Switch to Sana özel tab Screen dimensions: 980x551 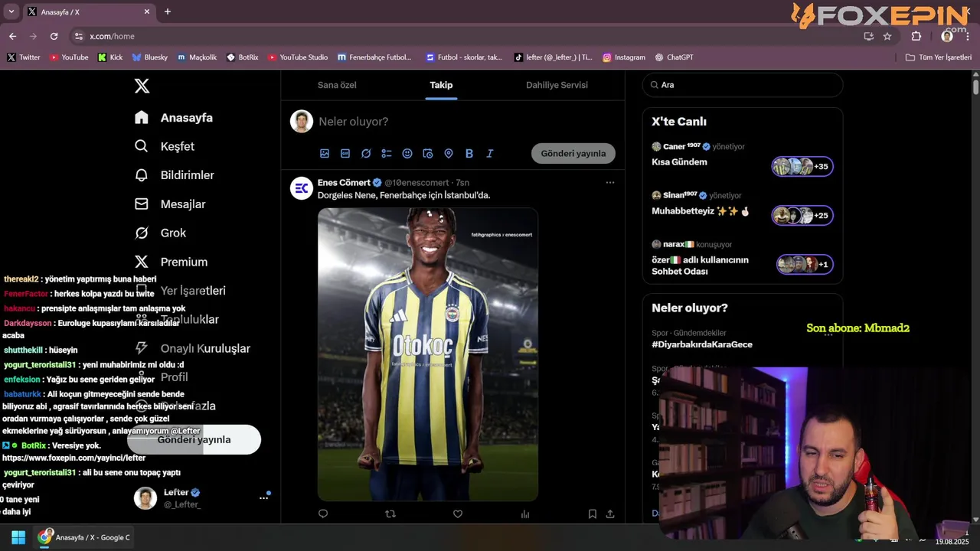337,85
